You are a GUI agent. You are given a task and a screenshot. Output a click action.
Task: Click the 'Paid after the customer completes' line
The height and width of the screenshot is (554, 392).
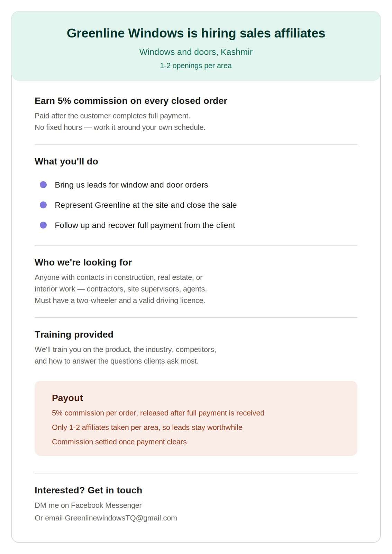pyautogui.click(x=112, y=116)
